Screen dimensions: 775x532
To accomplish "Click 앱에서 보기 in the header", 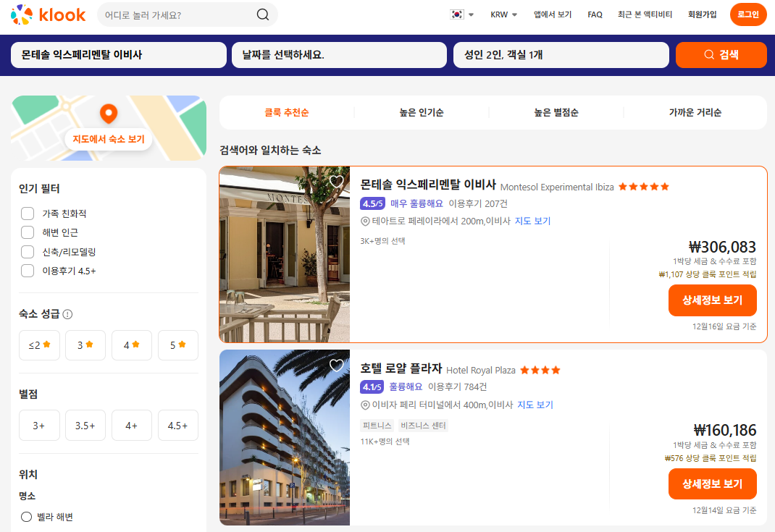I will (x=553, y=14).
